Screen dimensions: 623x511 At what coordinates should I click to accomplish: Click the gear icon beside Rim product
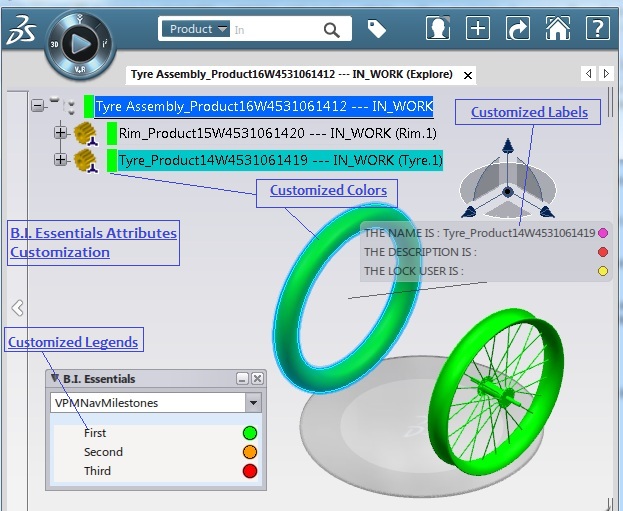click(86, 134)
